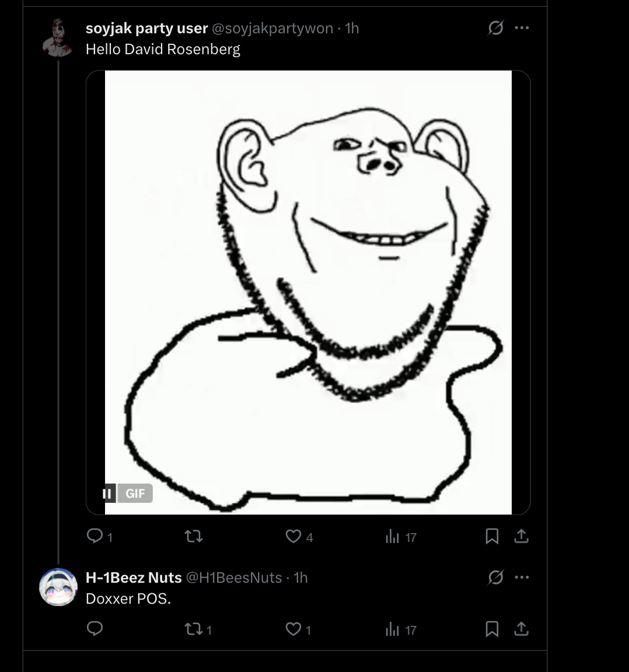Bookmark the H-1Beez Nuts reply
The image size is (629, 672).
click(x=492, y=629)
